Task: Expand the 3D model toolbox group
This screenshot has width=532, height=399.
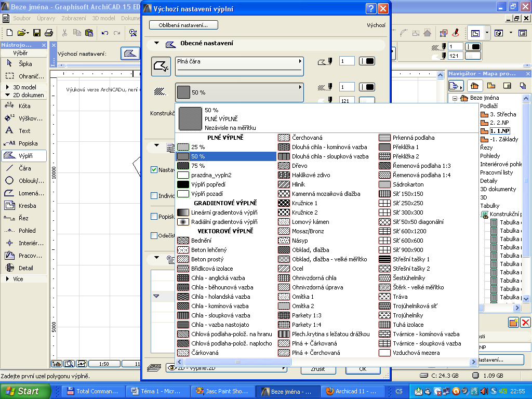Action: click(x=7, y=87)
